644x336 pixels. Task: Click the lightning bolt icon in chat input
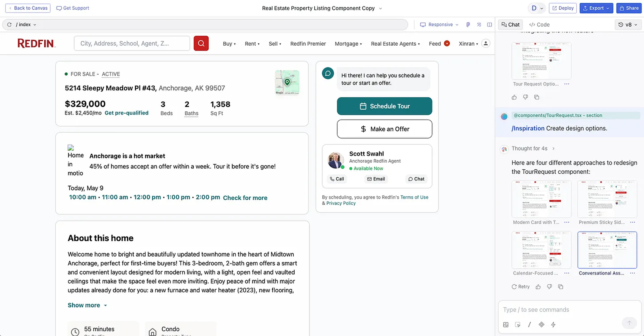click(x=553, y=325)
